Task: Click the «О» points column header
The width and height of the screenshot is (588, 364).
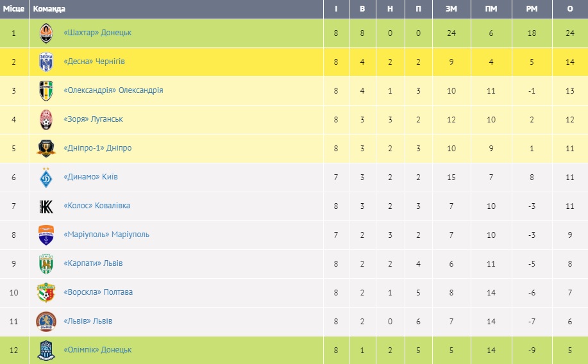Action: click(x=570, y=9)
